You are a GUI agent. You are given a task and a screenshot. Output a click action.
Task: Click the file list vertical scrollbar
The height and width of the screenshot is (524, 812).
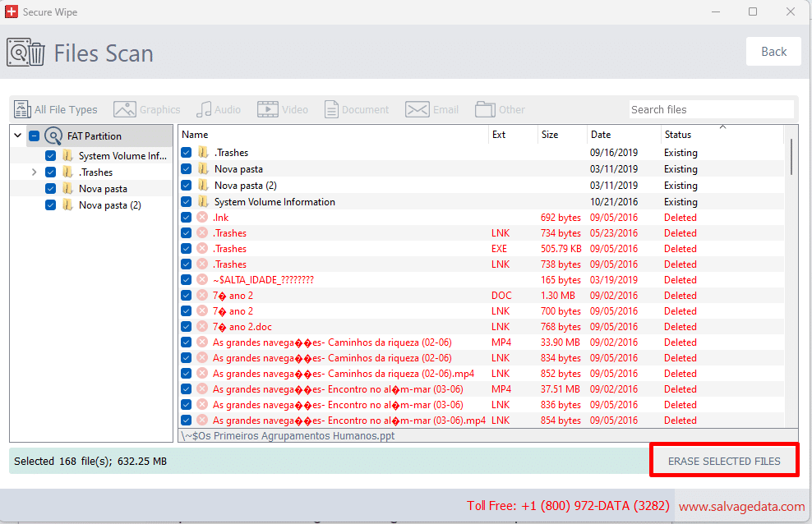(x=791, y=157)
